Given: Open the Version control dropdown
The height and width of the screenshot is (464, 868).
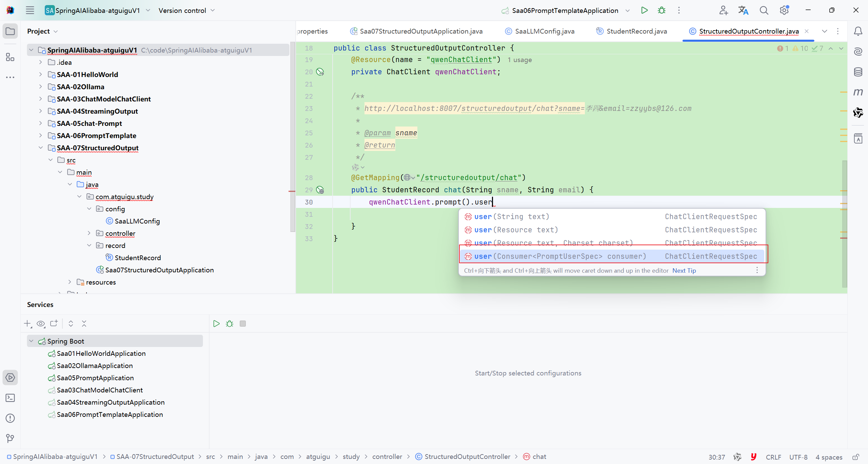Looking at the screenshot, I should click(x=186, y=11).
